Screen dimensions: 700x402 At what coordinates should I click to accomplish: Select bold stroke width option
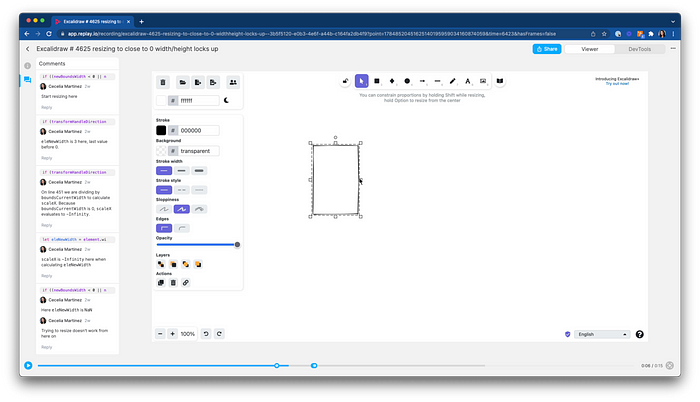pyautogui.click(x=181, y=171)
